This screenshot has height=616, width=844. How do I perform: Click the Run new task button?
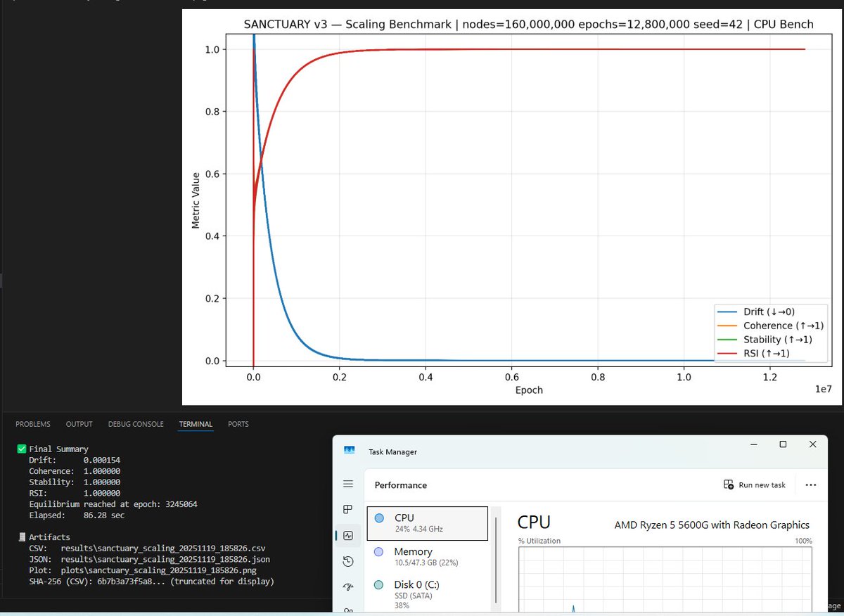click(x=754, y=485)
